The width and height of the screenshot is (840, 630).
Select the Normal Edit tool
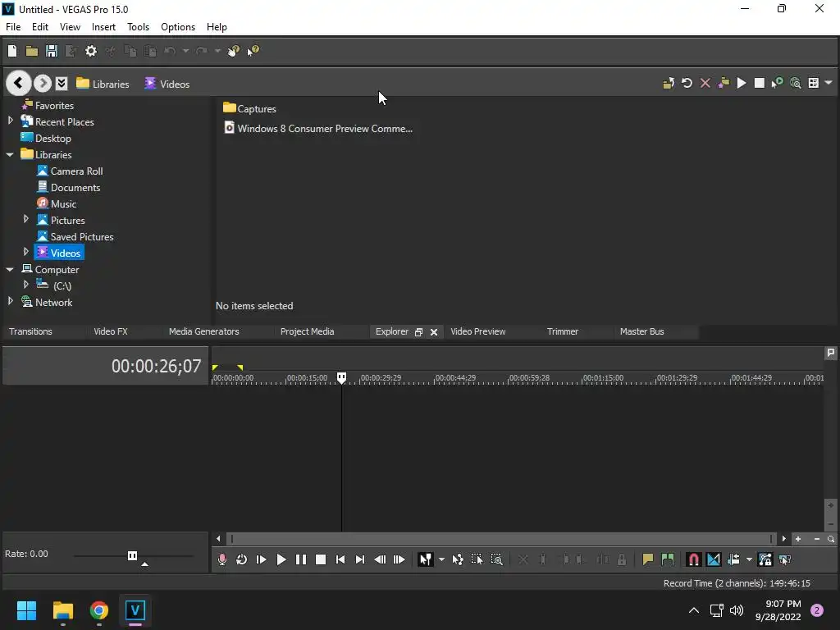426,559
